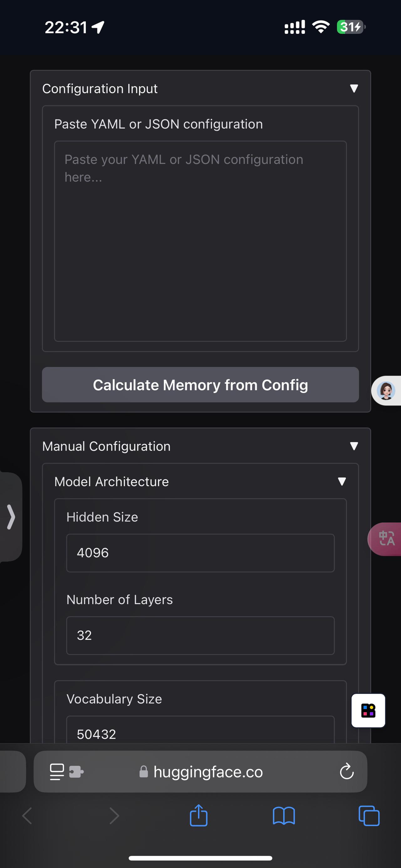Click the YAML or JSON configuration text area
This screenshot has height=868, width=401.
(200, 241)
